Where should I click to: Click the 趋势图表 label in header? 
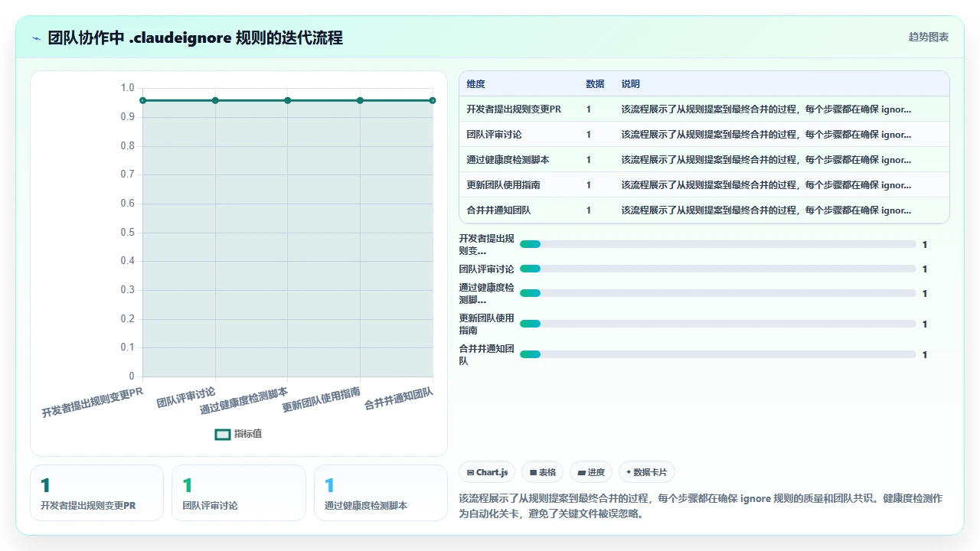tap(929, 37)
